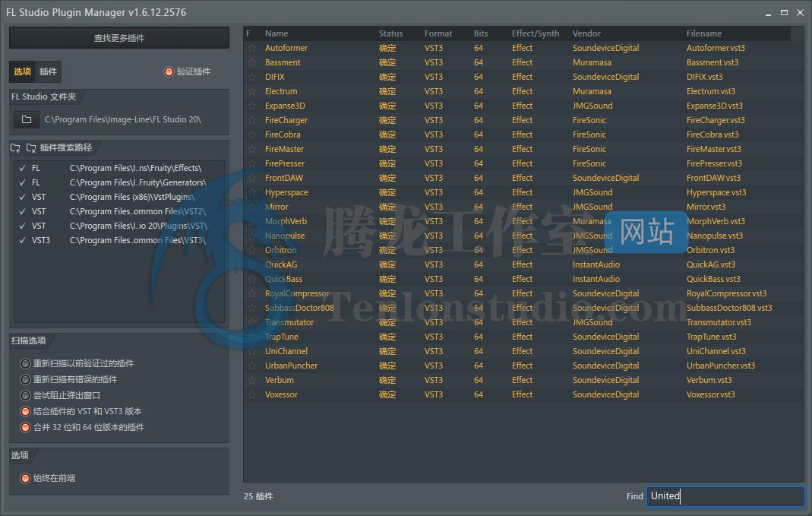Star the QuickBass plugin
The image size is (812, 516).
[x=251, y=279]
